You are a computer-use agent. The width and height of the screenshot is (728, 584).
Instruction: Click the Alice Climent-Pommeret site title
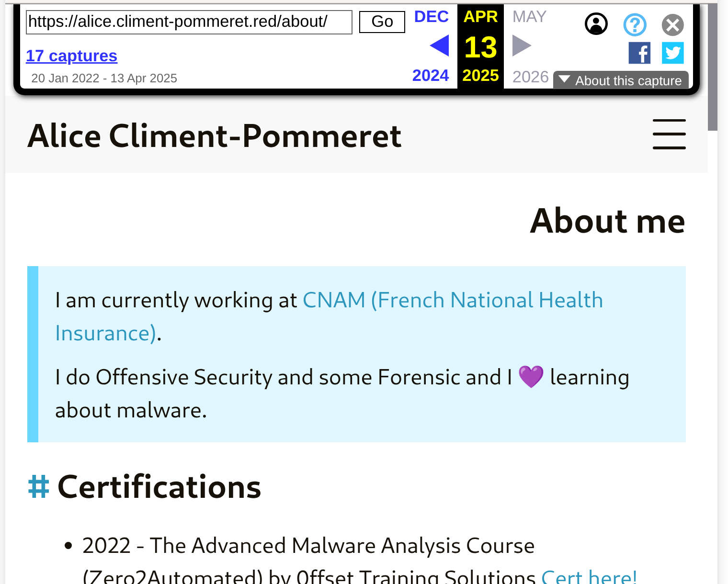(x=215, y=136)
